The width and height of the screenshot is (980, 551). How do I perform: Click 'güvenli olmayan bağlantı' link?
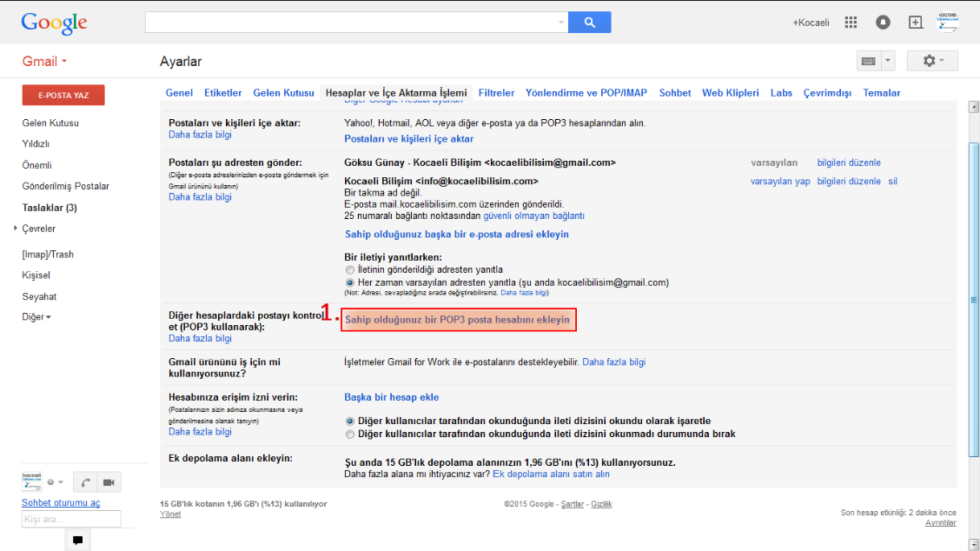pos(533,216)
